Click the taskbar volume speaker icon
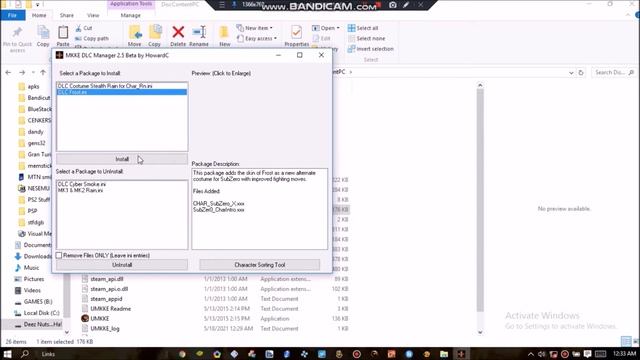This screenshot has height=360, width=640. coord(542,354)
